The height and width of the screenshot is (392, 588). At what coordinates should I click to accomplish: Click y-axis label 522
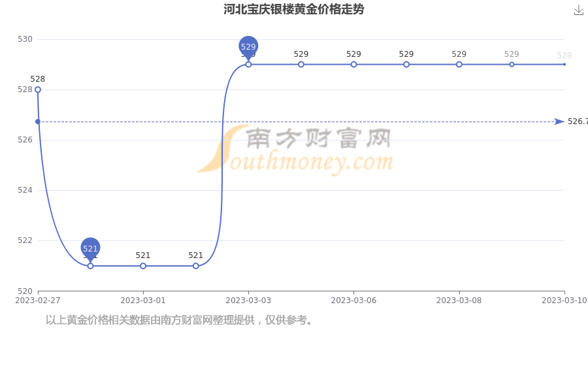25,240
